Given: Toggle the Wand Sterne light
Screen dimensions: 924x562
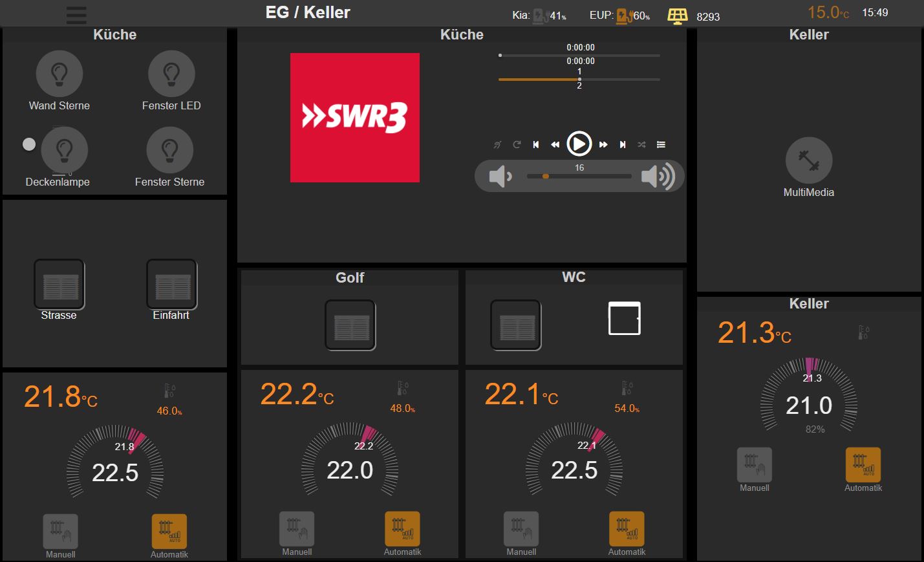Looking at the screenshot, I should click(59, 74).
